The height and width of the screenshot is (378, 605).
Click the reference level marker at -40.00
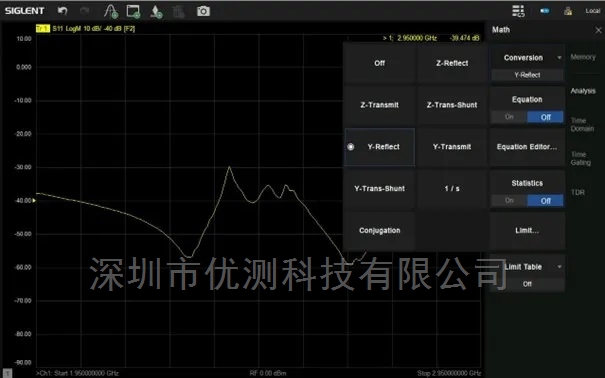point(34,201)
